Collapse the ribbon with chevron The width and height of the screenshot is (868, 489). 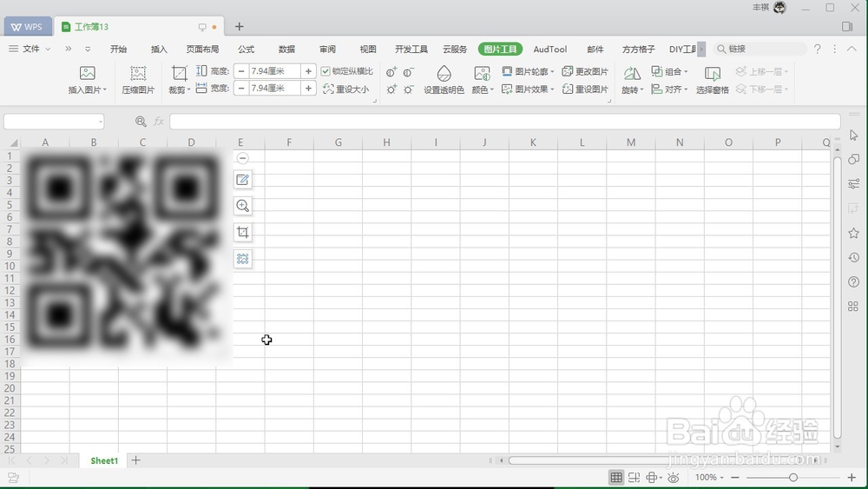pyautogui.click(x=852, y=49)
